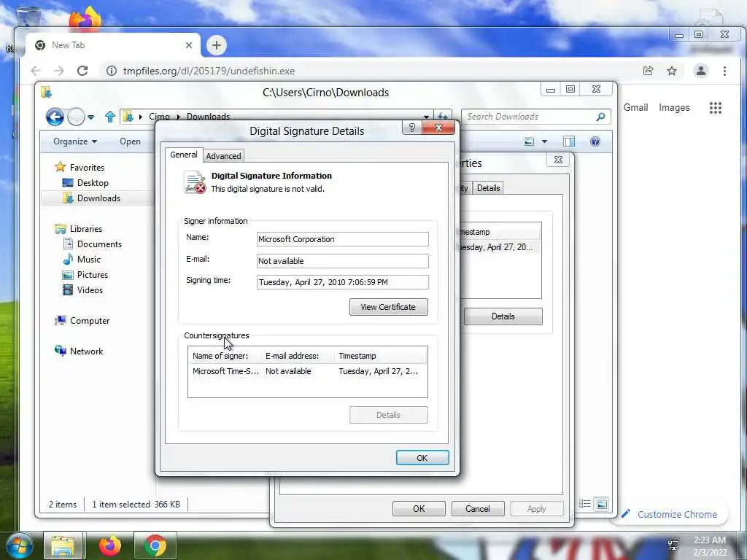Image resolution: width=747 pixels, height=560 pixels.
Task: Click the Signing time field
Action: point(343,282)
